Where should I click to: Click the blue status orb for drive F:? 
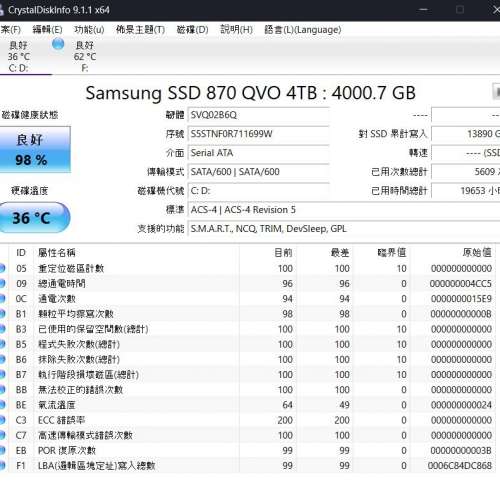click(58, 44)
